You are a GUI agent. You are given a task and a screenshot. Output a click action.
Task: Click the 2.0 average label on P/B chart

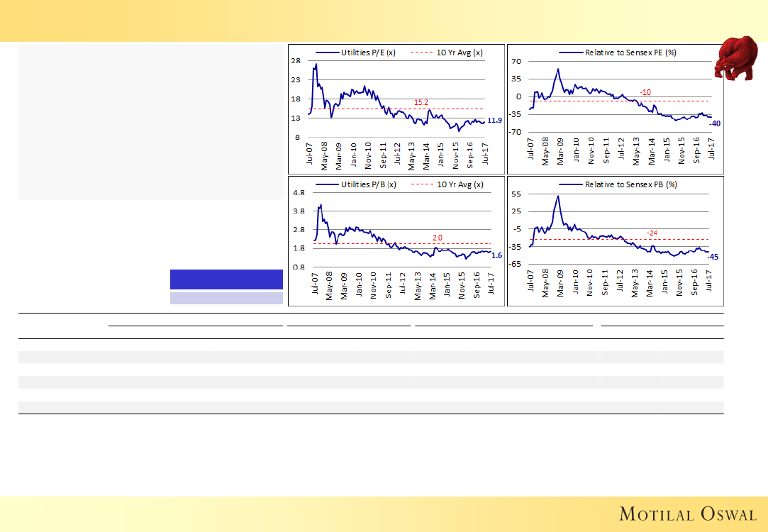(x=438, y=238)
